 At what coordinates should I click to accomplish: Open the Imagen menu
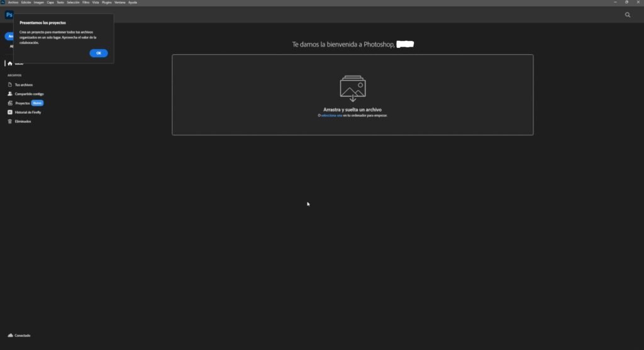click(38, 3)
